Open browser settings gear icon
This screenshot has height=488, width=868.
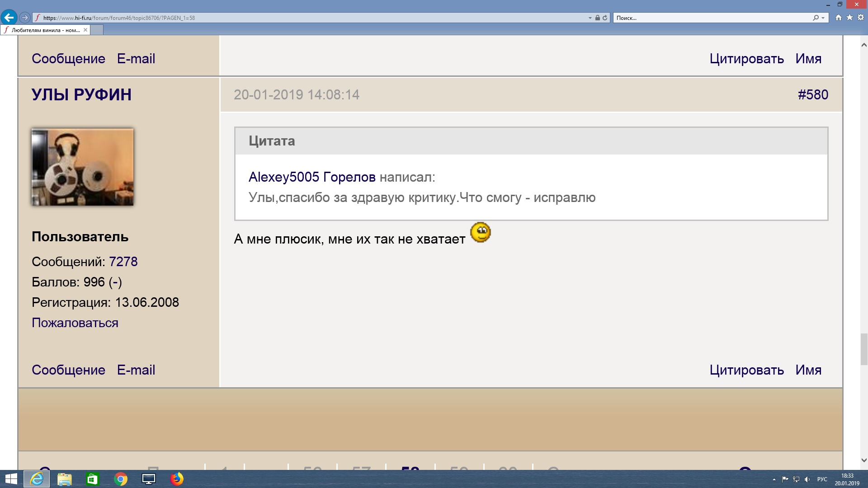861,18
